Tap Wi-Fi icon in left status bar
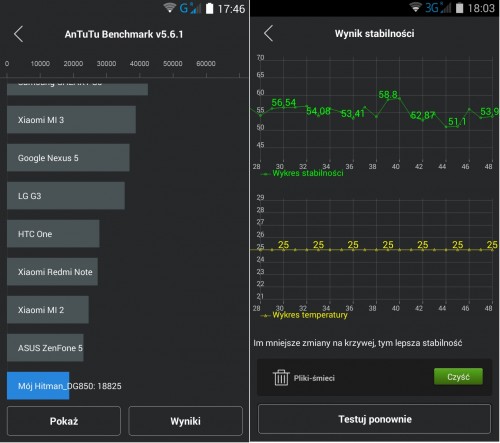The width and height of the screenshot is (500, 443). (170, 8)
